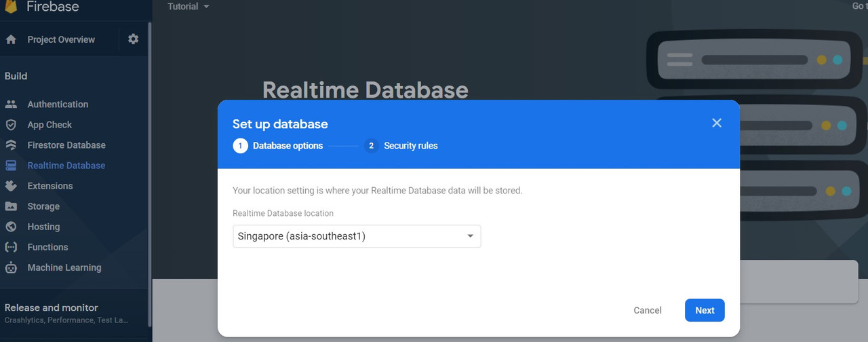Open Machine Learning in the sidebar
Image resolution: width=868 pixels, height=342 pixels.
[64, 267]
